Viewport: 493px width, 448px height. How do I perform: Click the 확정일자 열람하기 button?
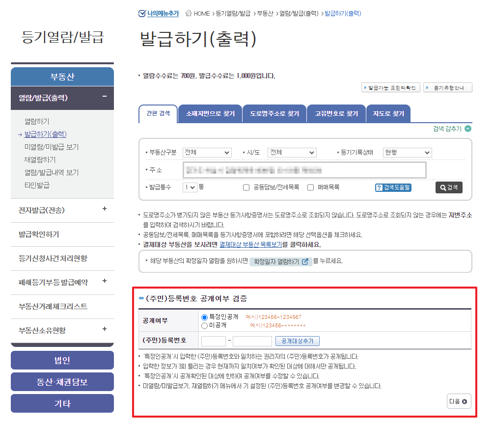(281, 262)
